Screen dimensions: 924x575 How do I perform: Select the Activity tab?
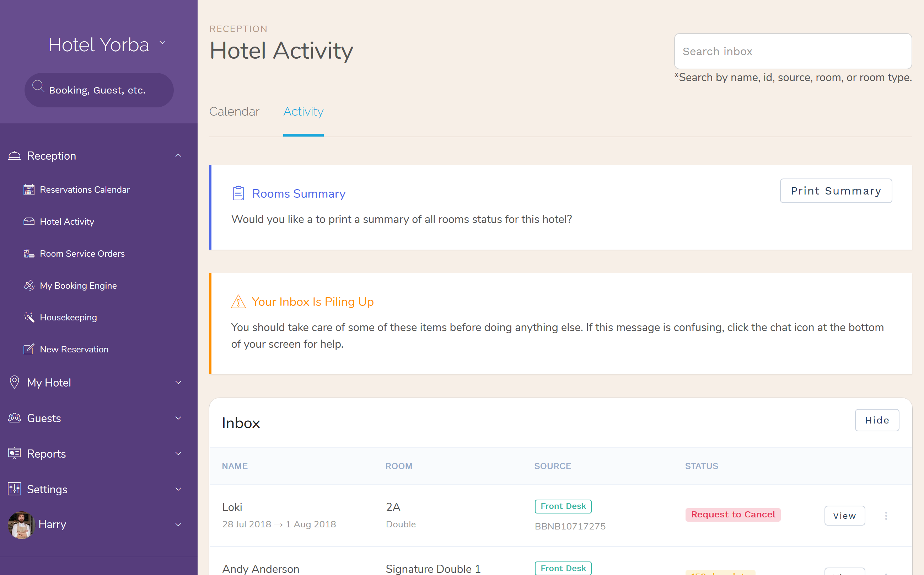pyautogui.click(x=303, y=111)
